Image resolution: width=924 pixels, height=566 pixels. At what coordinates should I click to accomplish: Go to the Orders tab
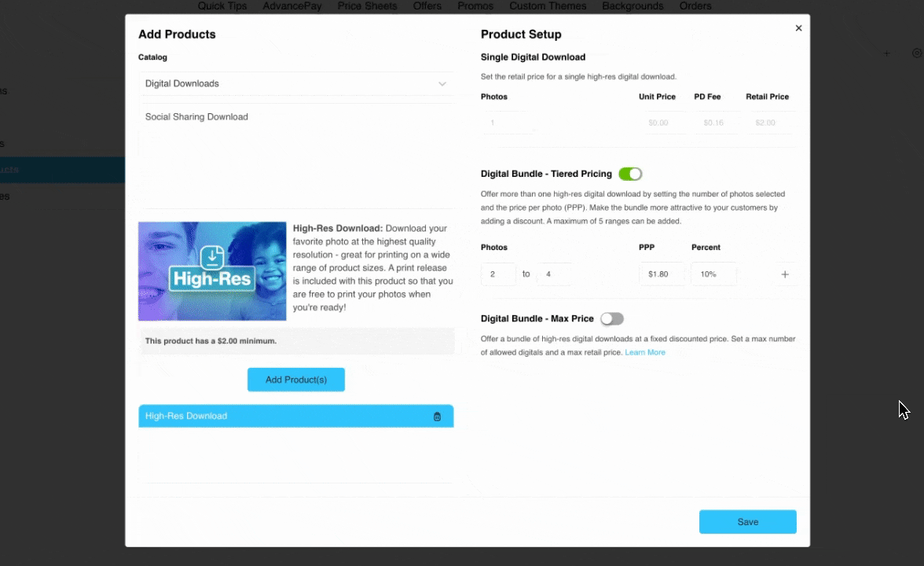695,6
